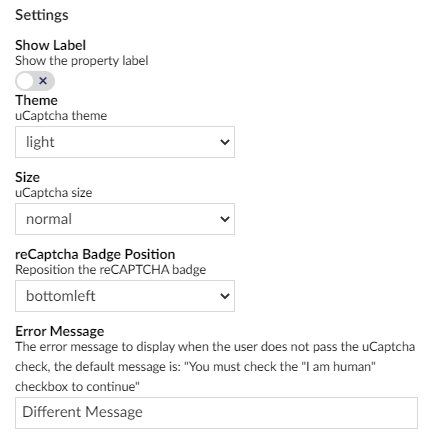Viewport: 437px width, 442px height.
Task: Enable the Show Label toggle switch
Action: [35, 81]
